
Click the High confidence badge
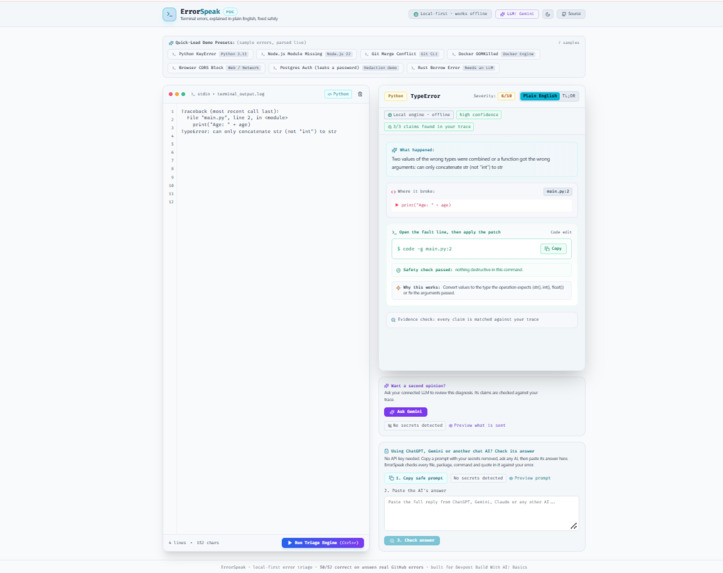479,115
